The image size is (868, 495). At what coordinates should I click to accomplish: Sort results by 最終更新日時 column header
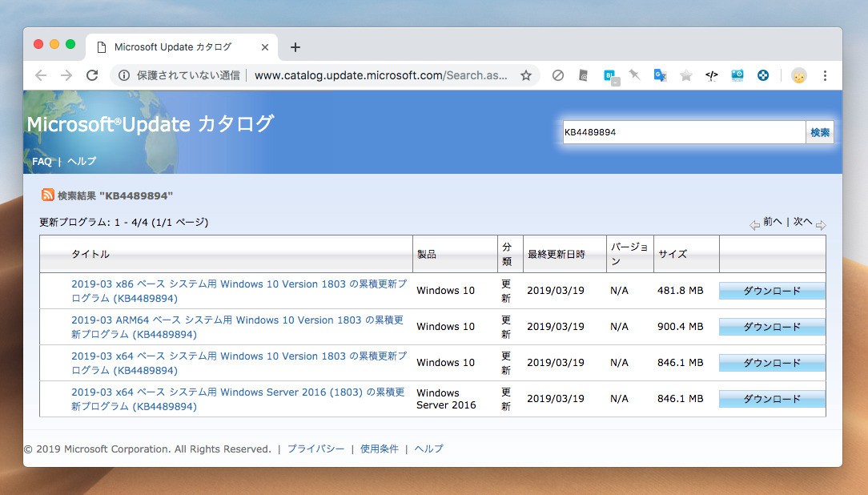556,254
